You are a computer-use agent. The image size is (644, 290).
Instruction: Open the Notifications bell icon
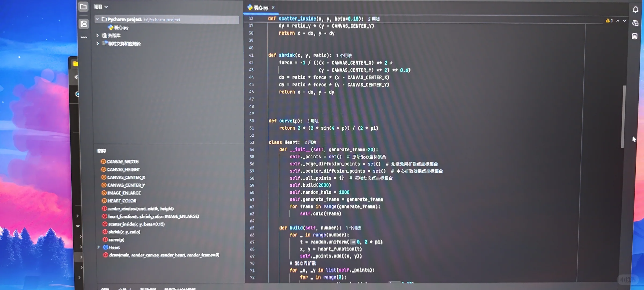pyautogui.click(x=635, y=10)
